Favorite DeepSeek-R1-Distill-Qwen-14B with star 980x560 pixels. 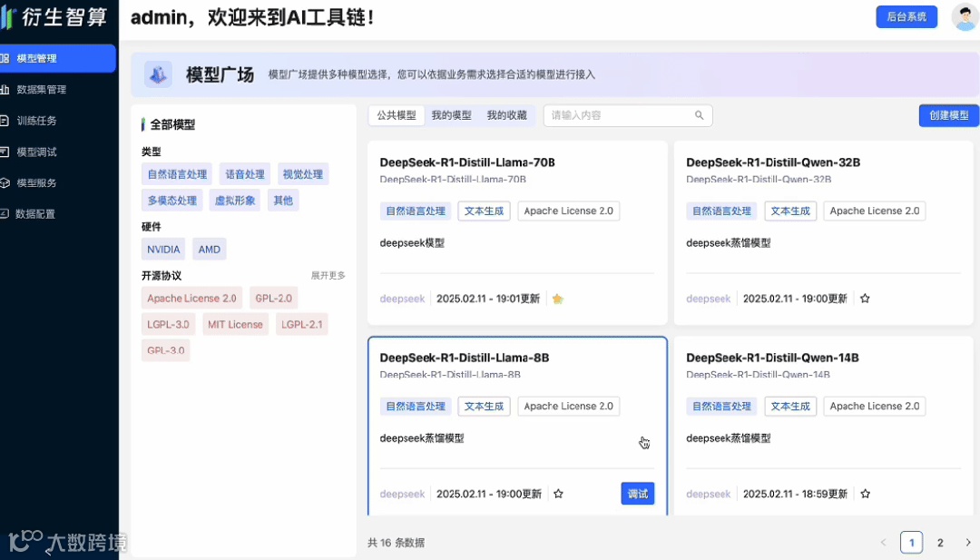865,494
